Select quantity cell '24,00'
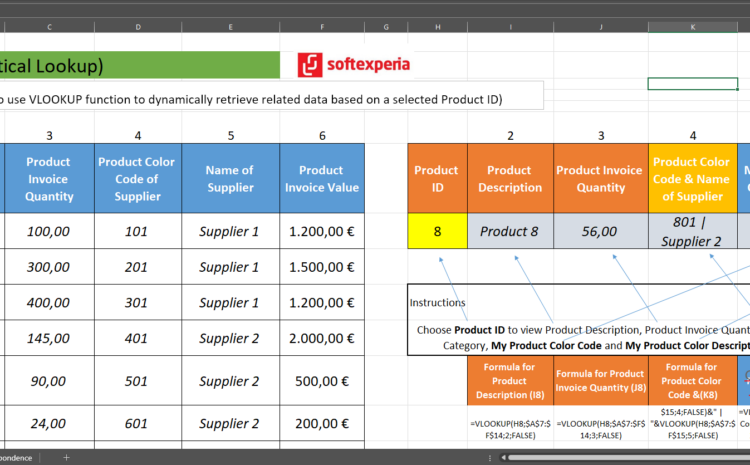 [49, 423]
